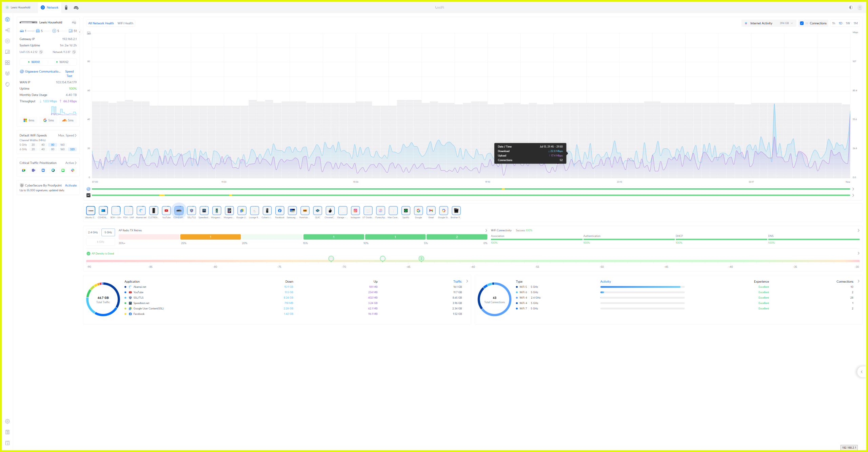Click the orange 25% TX retries bar
Viewport: 868px width, 452px height.
coord(211,237)
